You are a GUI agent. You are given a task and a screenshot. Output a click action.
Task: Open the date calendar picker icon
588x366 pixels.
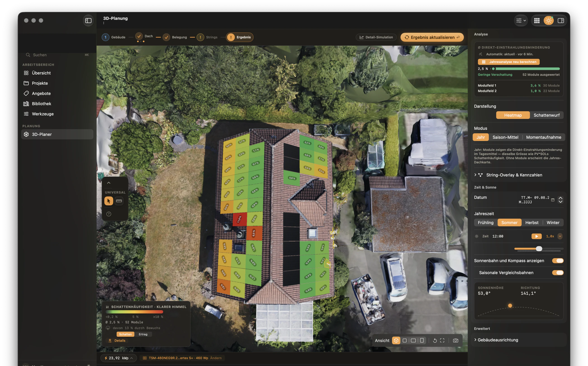[x=553, y=200]
